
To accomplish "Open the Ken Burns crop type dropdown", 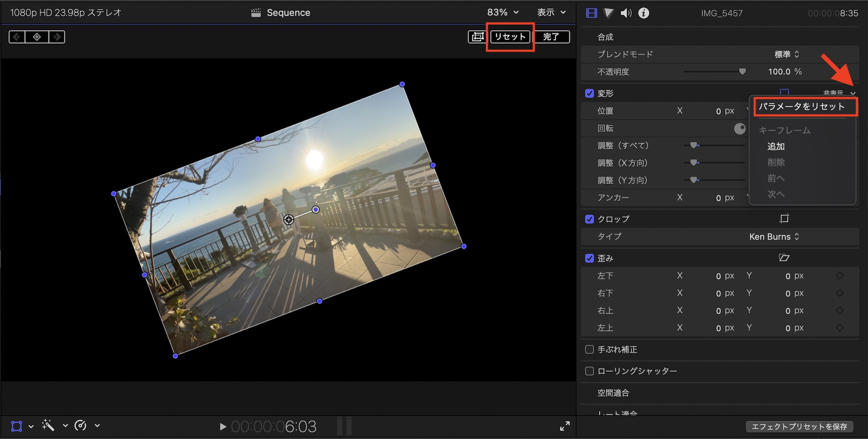I will coord(774,236).
